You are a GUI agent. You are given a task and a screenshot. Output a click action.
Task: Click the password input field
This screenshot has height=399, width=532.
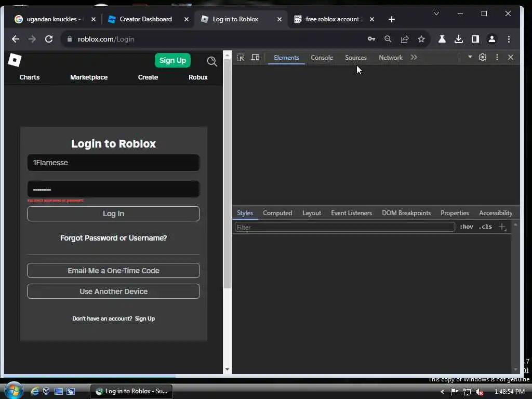tap(113, 189)
